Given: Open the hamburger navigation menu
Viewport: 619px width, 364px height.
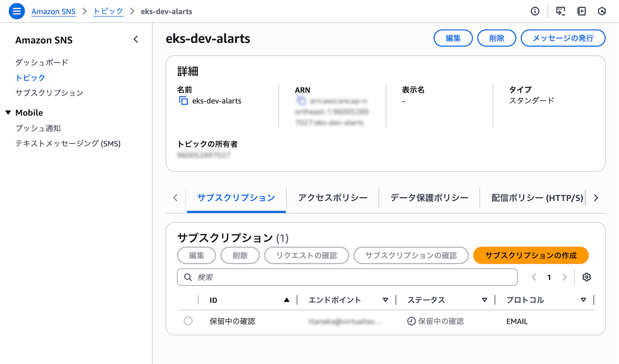Looking at the screenshot, I should 17,11.
